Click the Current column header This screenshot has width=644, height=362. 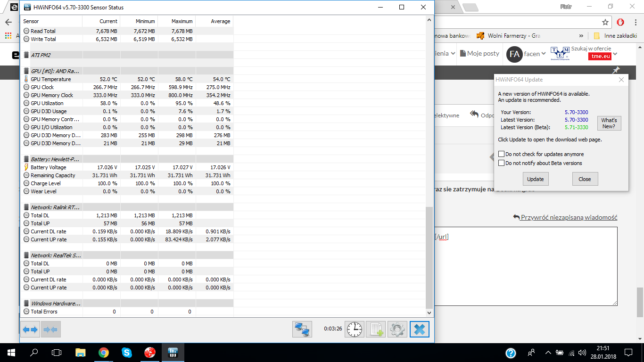[101, 21]
